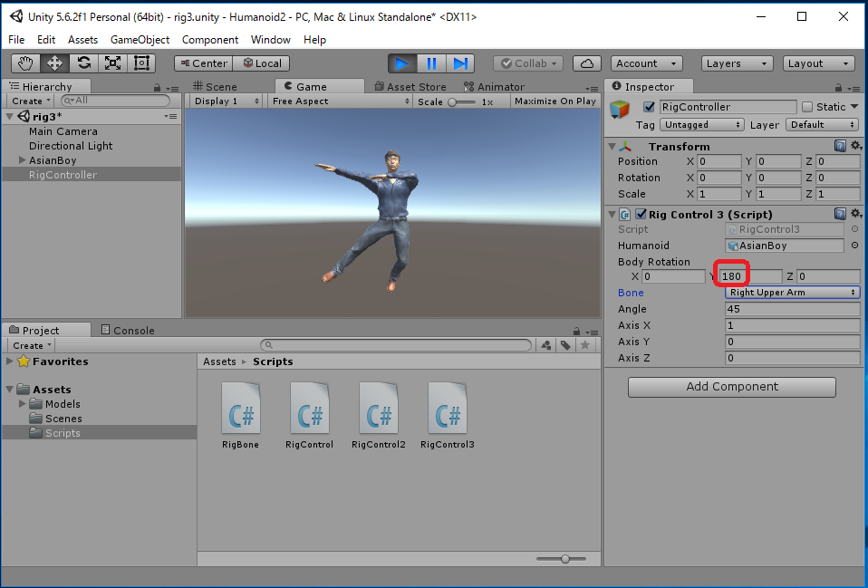Toggle the RigController active checkbox
The width and height of the screenshot is (868, 588).
[649, 107]
